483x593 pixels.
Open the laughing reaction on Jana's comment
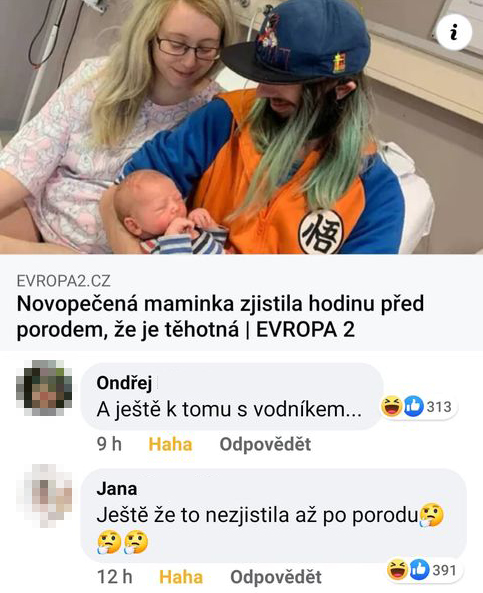[398, 570]
